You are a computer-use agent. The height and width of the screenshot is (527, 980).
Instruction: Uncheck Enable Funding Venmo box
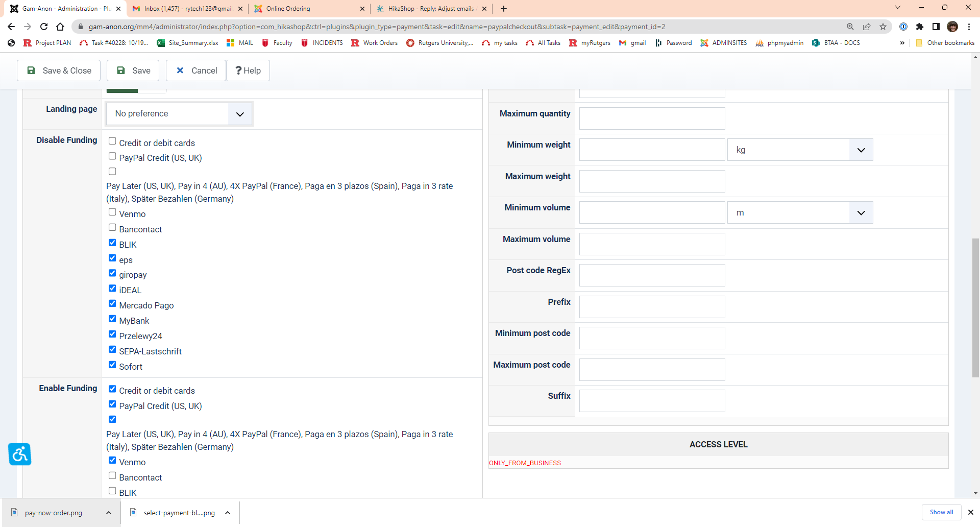(112, 461)
